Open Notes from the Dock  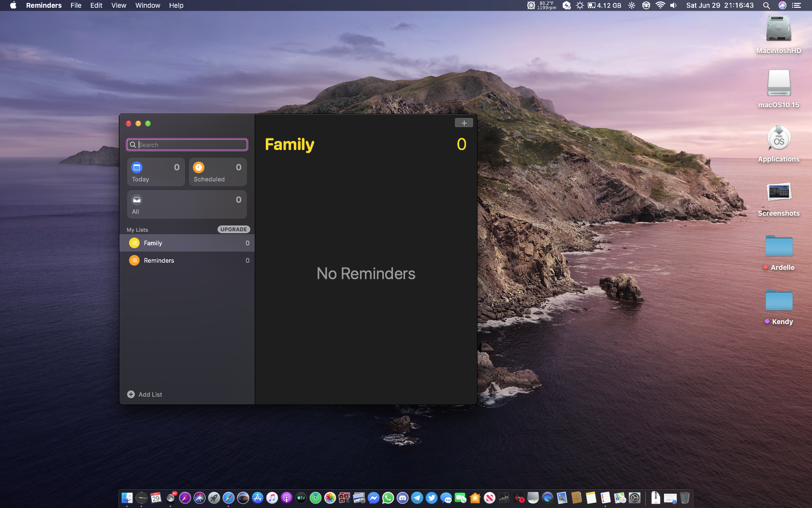[591, 498]
